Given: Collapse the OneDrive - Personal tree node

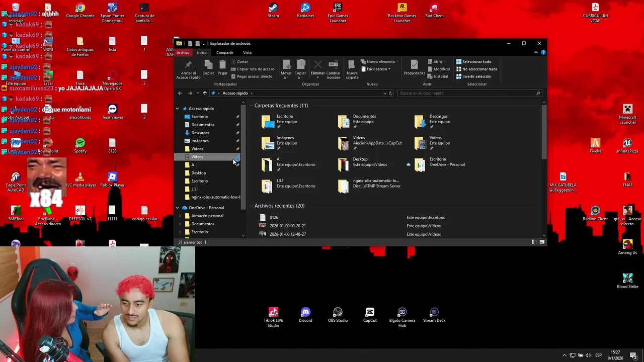Looking at the screenshot, I should (x=177, y=208).
